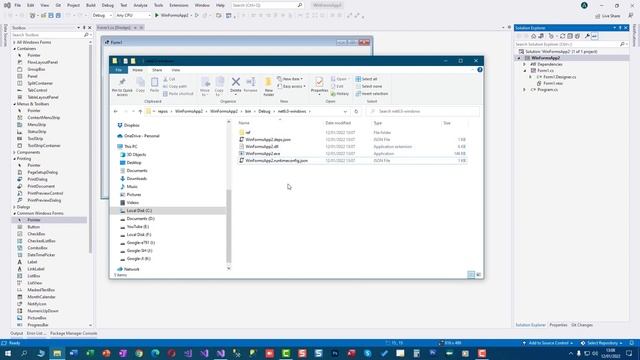Open the Debug configuration dropdown
The width and height of the screenshot is (640, 360).
(x=102, y=15)
